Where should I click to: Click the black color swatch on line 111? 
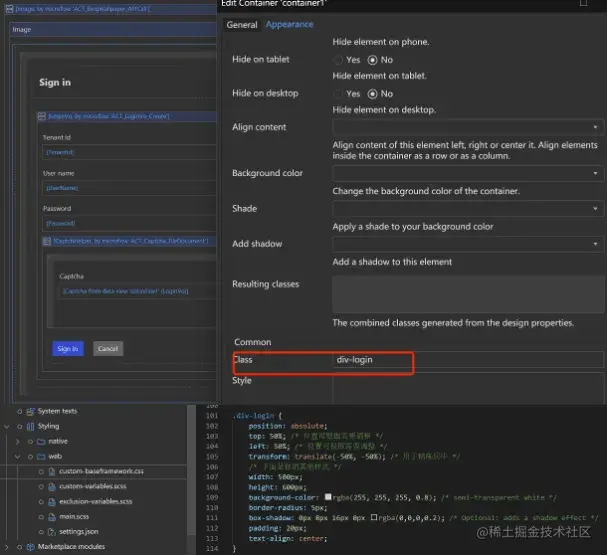pos(374,518)
